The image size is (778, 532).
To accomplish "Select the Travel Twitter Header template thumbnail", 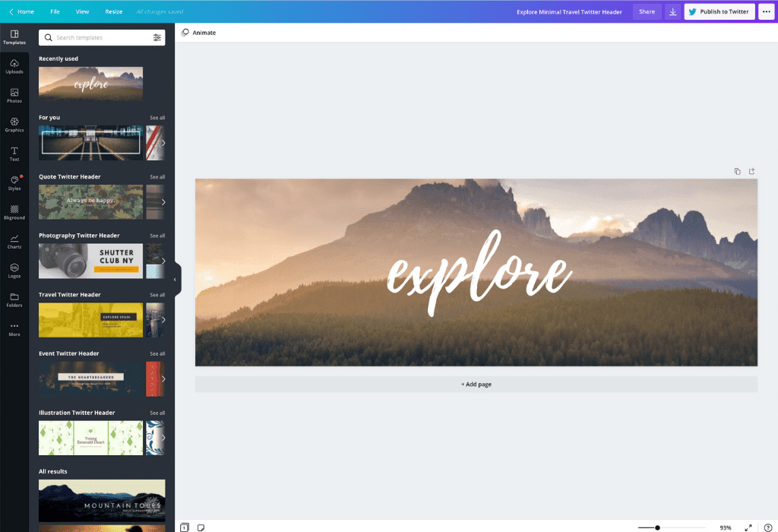I will coord(90,320).
